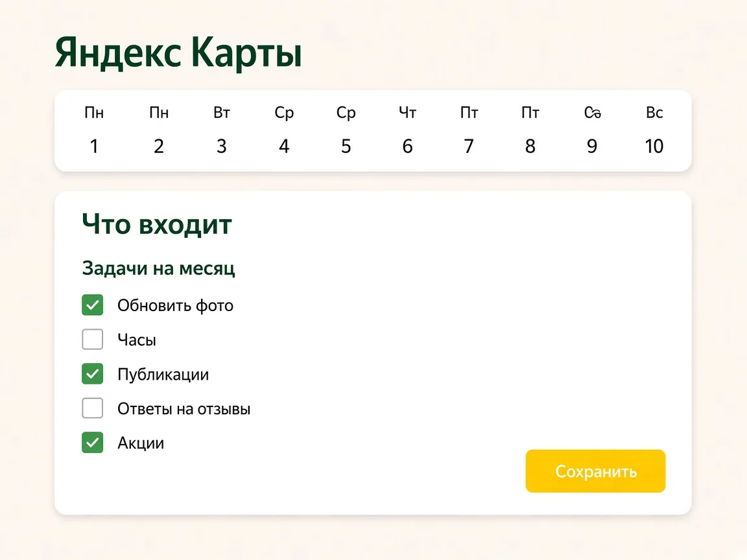
Task: Select day 8 in the calendar strip
Action: coord(530,130)
